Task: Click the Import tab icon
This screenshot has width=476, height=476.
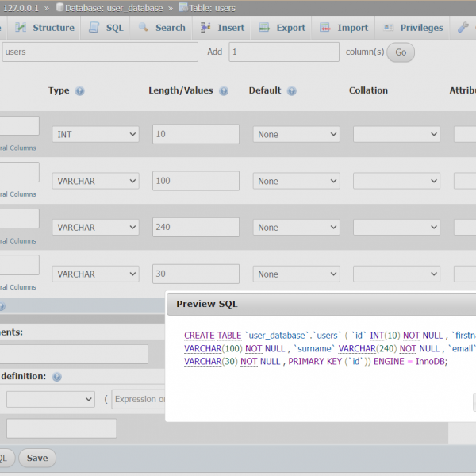Action: click(x=325, y=27)
